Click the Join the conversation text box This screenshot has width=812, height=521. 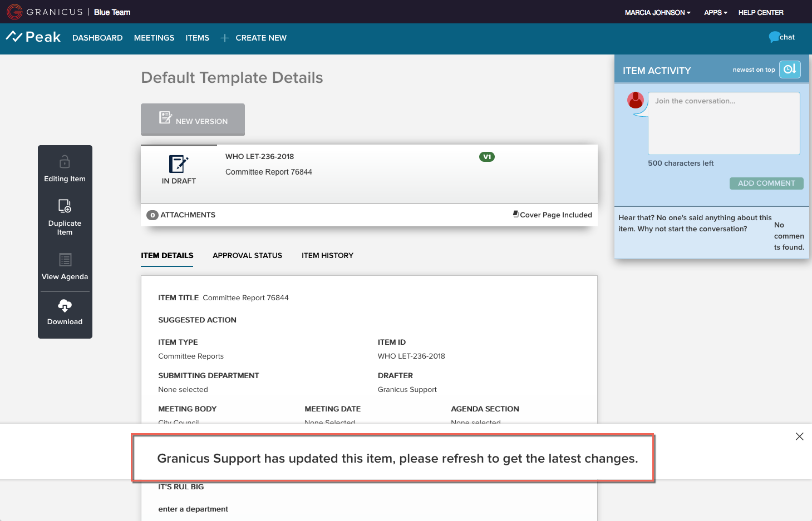pos(724,123)
